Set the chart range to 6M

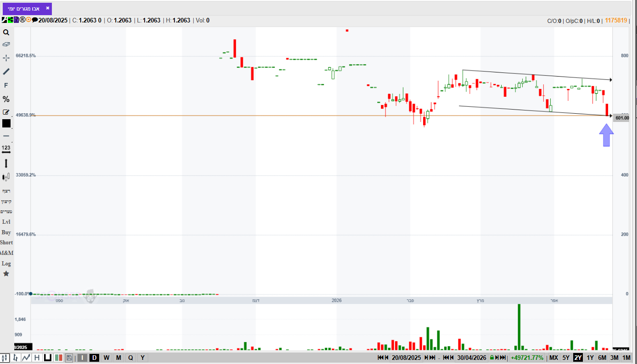pos(602,358)
